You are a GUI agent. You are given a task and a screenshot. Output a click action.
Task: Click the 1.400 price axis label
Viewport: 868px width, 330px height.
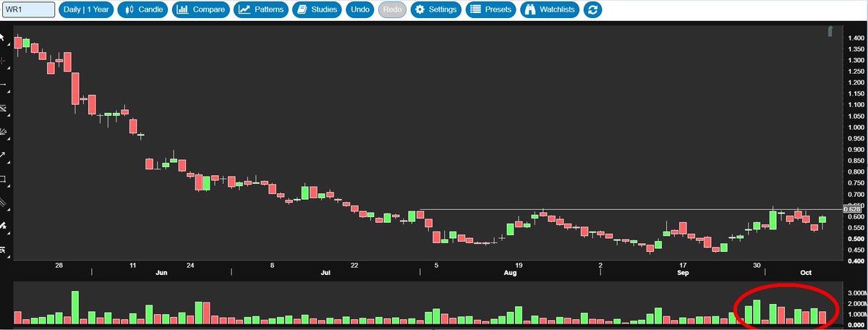(855, 38)
